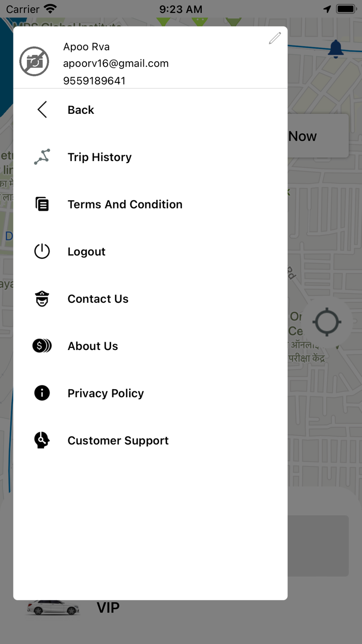Select the VIP car thumbnail
Viewport: 362px width, 644px height.
pos(53,607)
